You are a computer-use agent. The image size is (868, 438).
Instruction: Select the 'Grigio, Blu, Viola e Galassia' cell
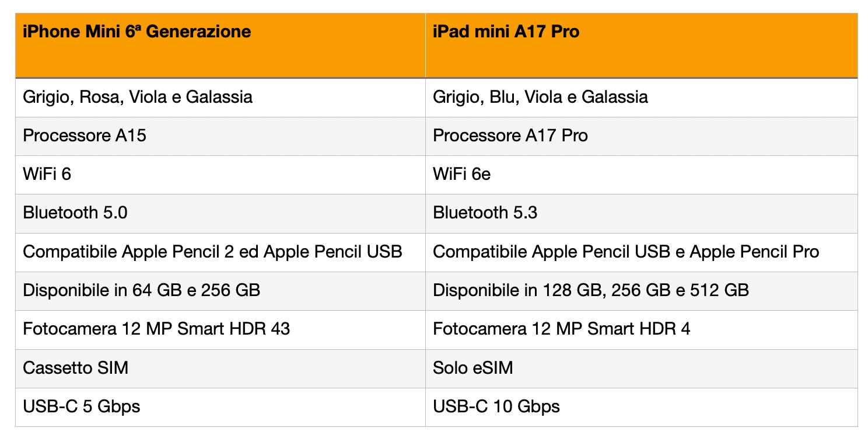tap(540, 96)
